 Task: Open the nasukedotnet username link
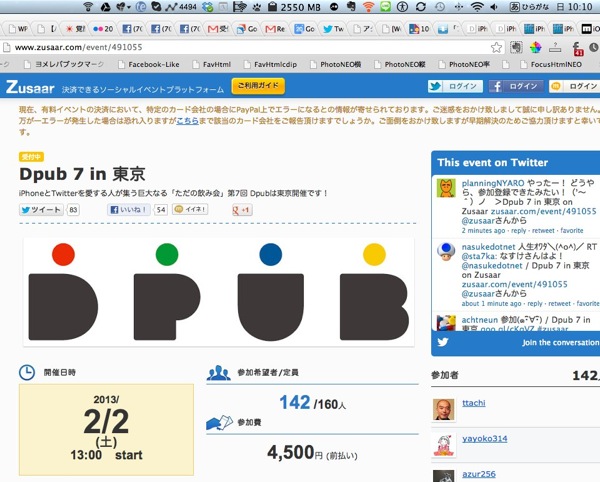(488, 247)
